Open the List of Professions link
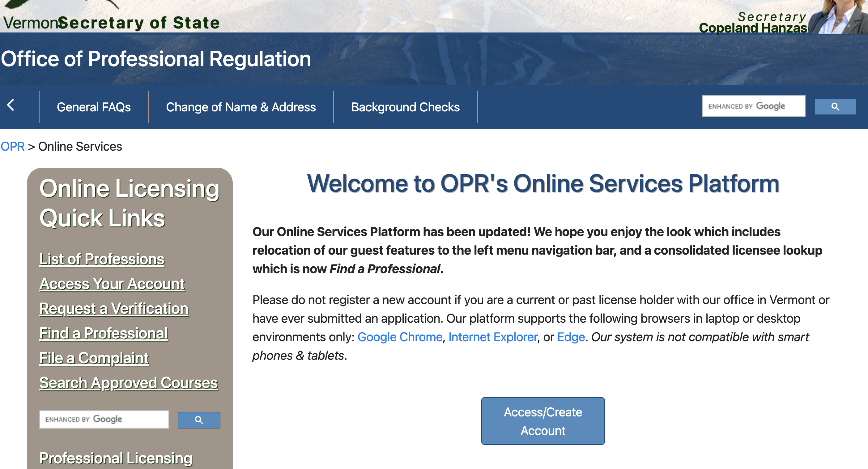Screen dimensions: 868x469 (102, 259)
